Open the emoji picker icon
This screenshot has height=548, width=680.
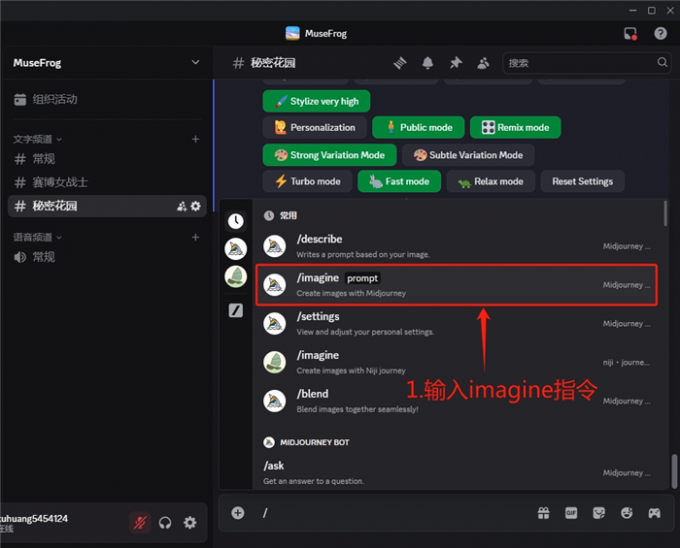point(627,513)
